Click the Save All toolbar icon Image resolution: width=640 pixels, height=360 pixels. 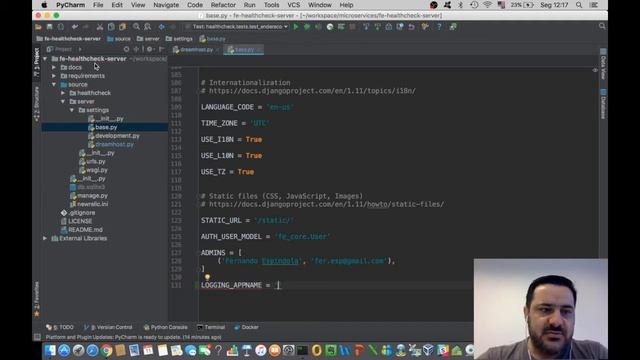coord(49,27)
